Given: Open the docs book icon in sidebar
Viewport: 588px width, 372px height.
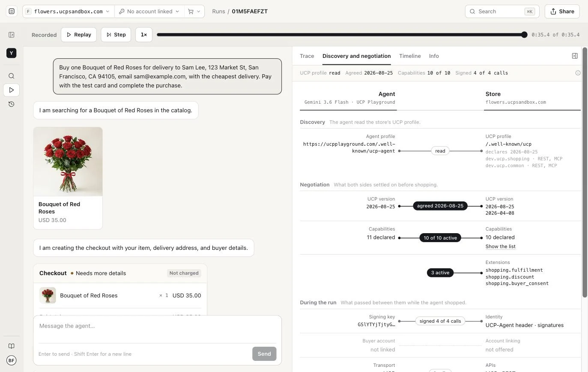Looking at the screenshot, I should pyautogui.click(x=12, y=346).
